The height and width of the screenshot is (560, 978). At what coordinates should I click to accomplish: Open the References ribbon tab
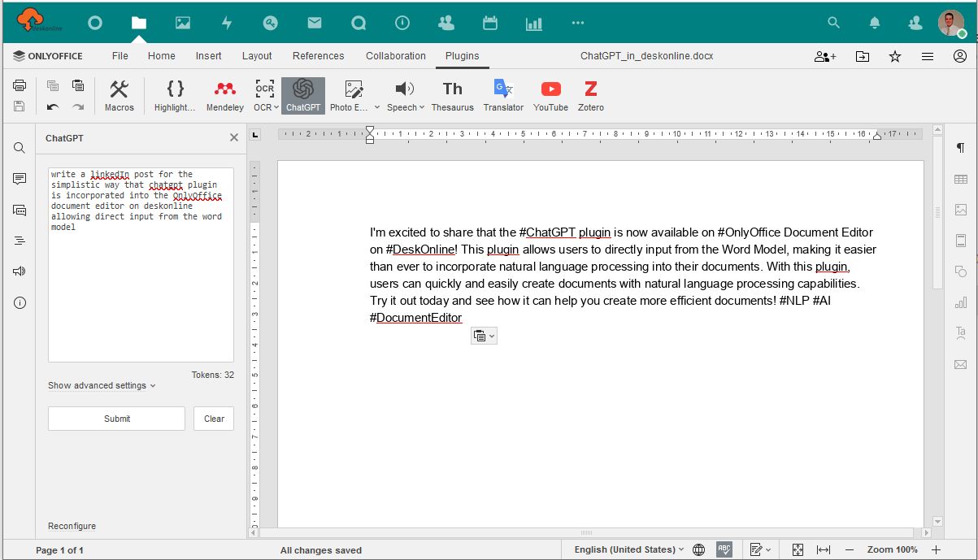pyautogui.click(x=318, y=56)
